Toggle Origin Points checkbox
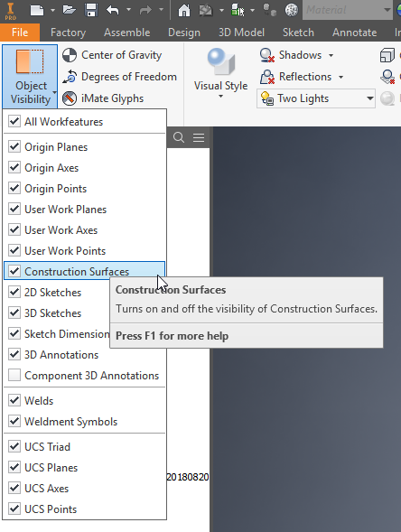The image size is (401, 532). coord(14,188)
